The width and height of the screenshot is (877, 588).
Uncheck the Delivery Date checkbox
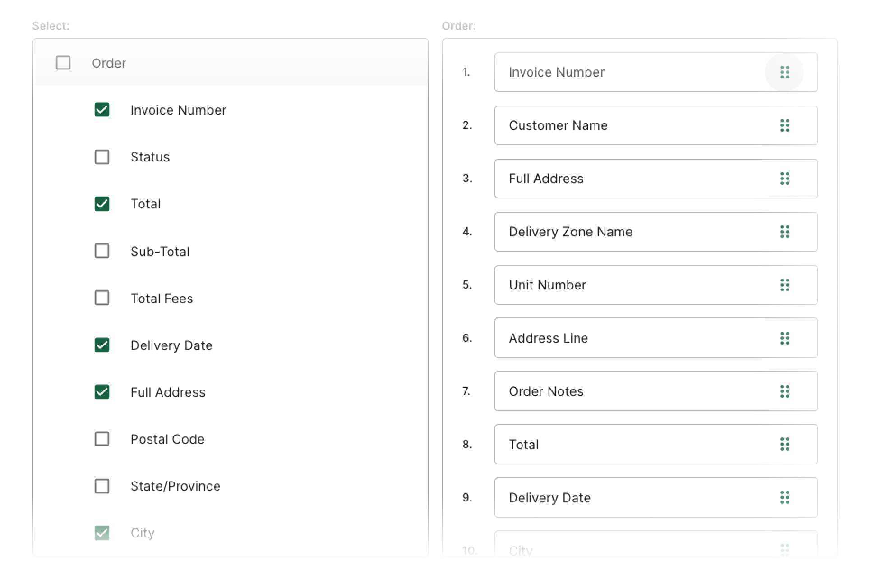pyautogui.click(x=102, y=345)
